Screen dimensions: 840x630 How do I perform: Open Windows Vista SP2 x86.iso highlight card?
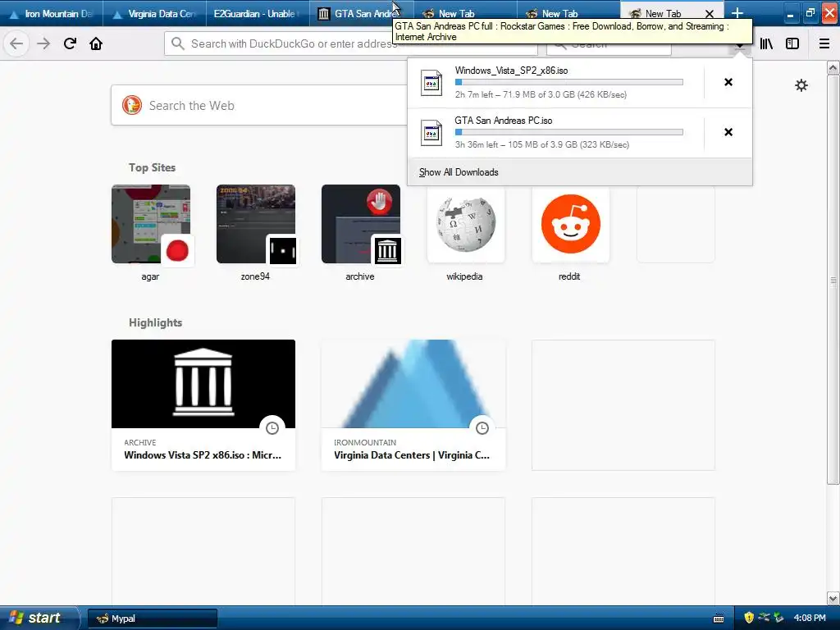[203, 405]
